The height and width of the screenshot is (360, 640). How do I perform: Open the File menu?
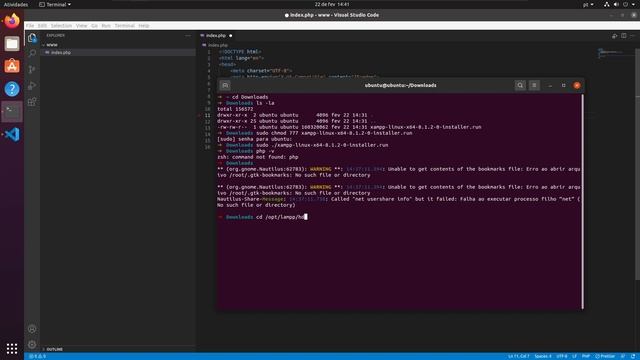(30, 26)
